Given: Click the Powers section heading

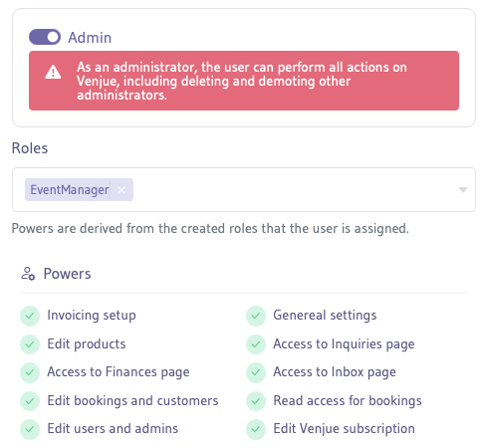Looking at the screenshot, I should point(67,274).
